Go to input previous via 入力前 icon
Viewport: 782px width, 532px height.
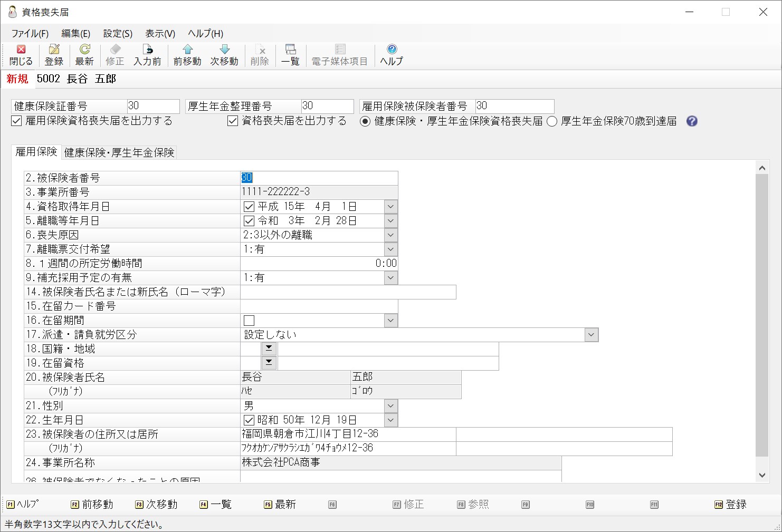point(147,55)
